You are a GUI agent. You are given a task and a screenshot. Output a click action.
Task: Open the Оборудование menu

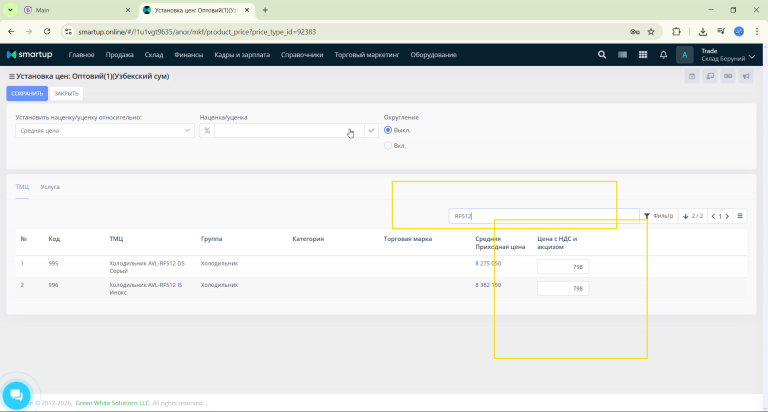tap(433, 55)
